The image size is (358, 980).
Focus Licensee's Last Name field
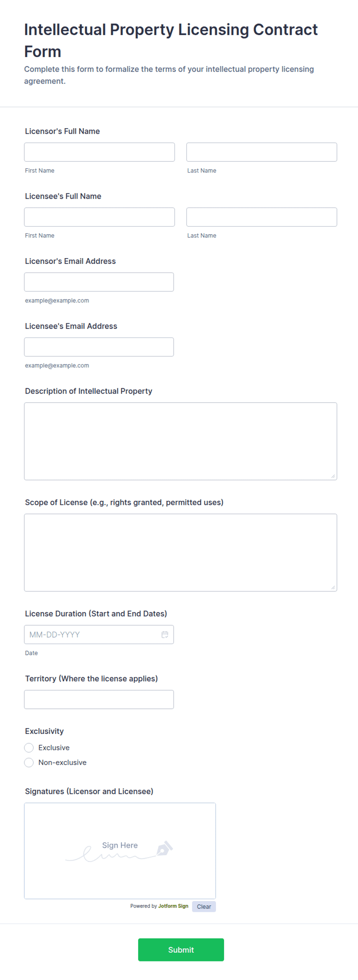pos(262,217)
